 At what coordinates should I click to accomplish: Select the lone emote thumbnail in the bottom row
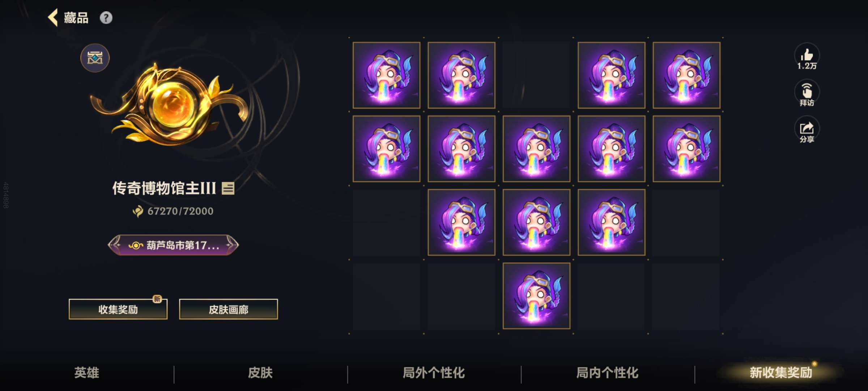click(x=536, y=296)
